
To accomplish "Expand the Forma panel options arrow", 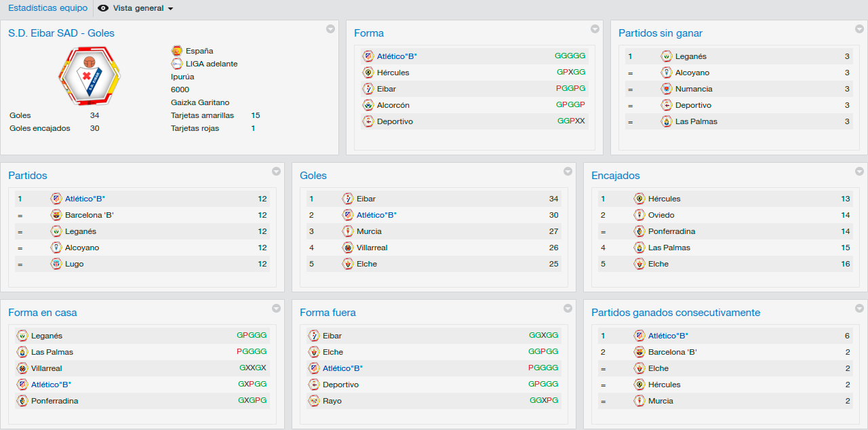I will pos(595,28).
